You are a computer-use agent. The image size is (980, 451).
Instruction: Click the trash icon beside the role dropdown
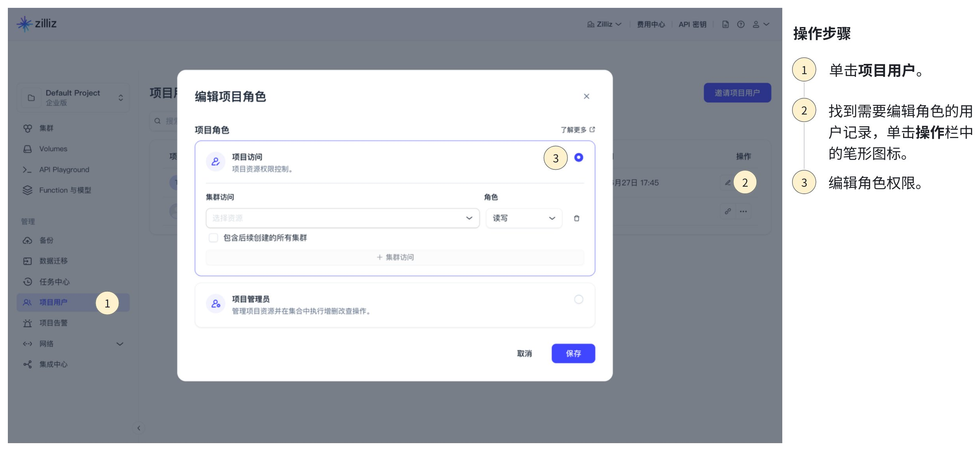(576, 218)
